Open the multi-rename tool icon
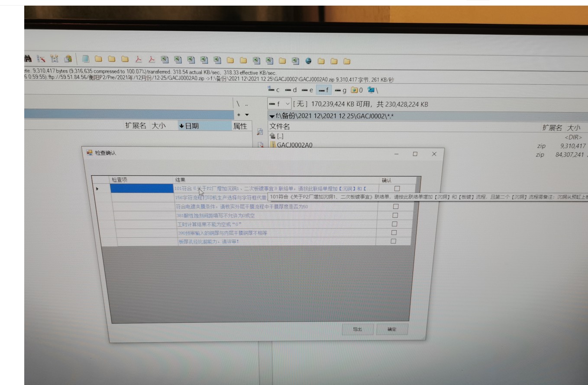This screenshot has height=385, width=588. pyautogui.click(x=41, y=59)
